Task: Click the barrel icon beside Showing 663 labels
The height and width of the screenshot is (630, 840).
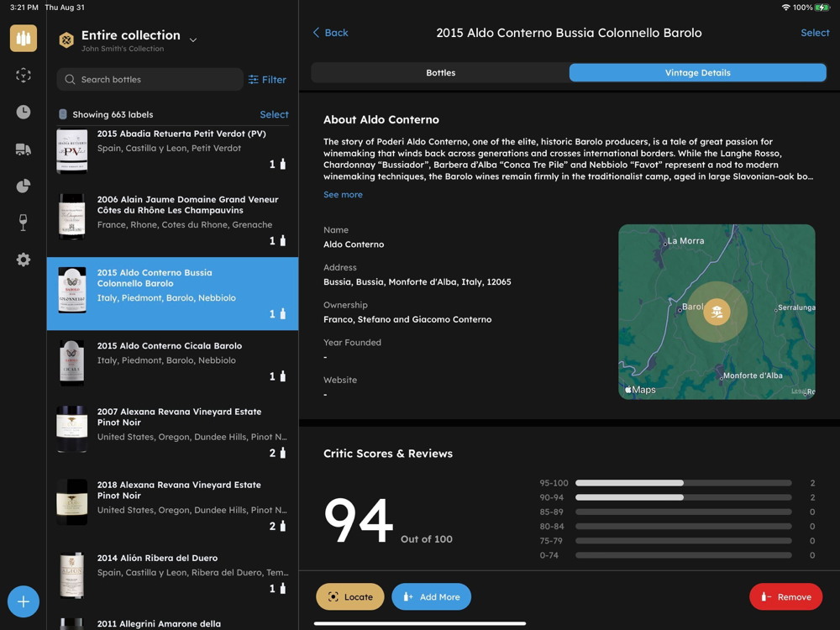Action: pyautogui.click(x=63, y=114)
